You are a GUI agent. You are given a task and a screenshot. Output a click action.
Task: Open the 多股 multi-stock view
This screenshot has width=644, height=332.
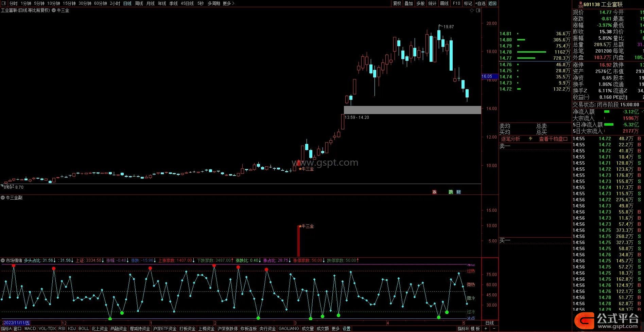(420, 3)
